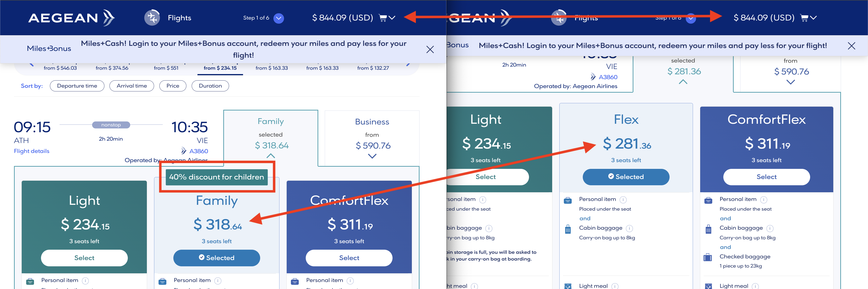Viewport: 868px width, 289px height.
Task: Sort results by Price
Action: click(173, 86)
